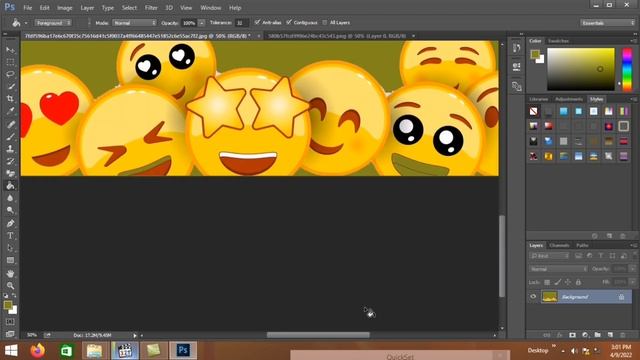Screen dimensions: 640x360
Task: Open Firefox from the taskbar
Action: (38, 350)
